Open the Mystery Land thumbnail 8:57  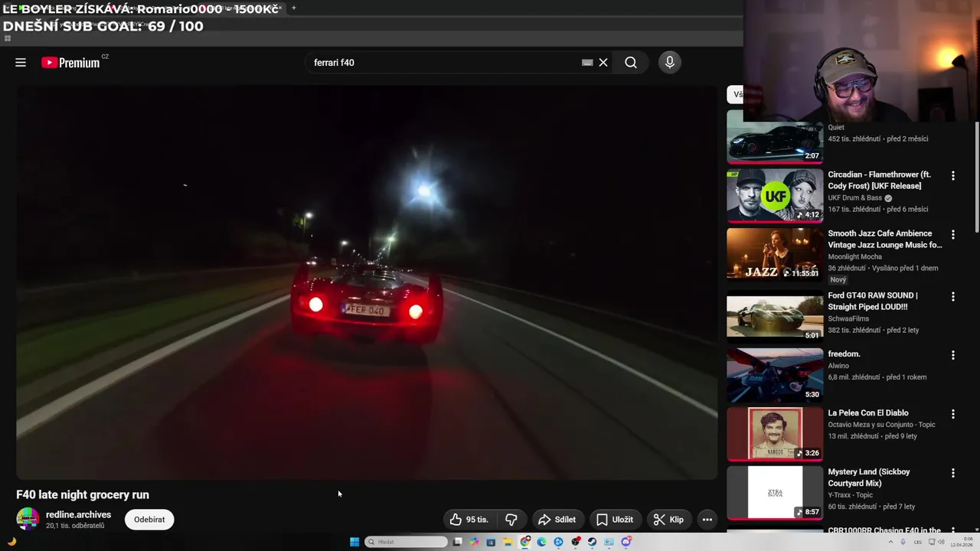(x=775, y=493)
